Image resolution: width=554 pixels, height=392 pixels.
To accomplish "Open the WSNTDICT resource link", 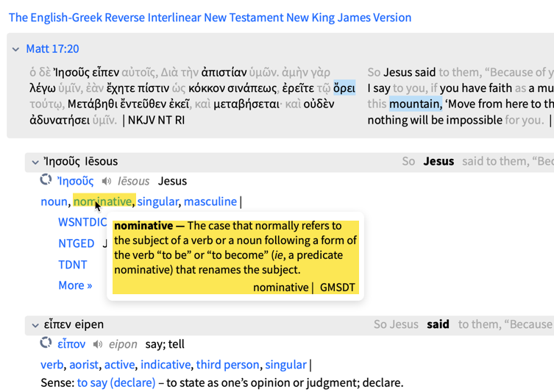I will pos(82,222).
